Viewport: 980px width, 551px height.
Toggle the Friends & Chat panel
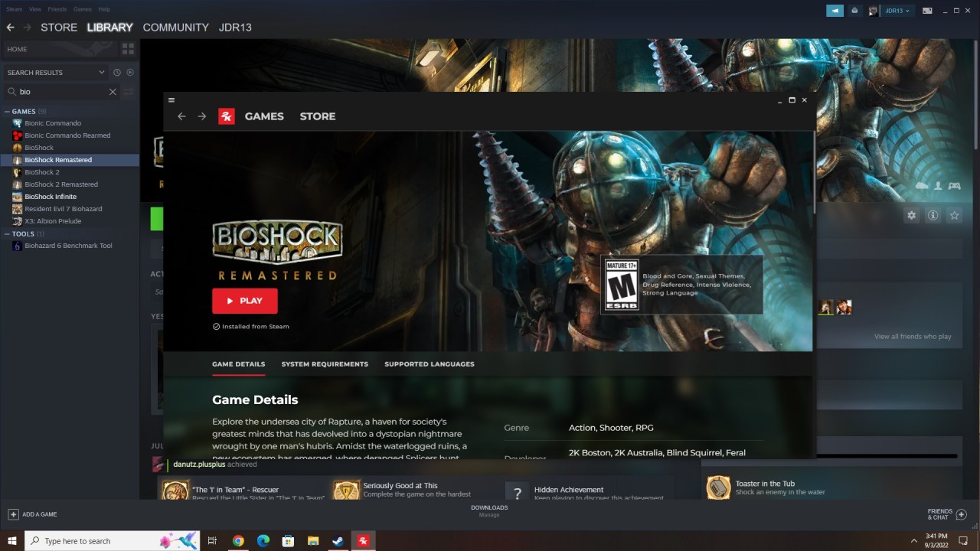pyautogui.click(x=939, y=514)
